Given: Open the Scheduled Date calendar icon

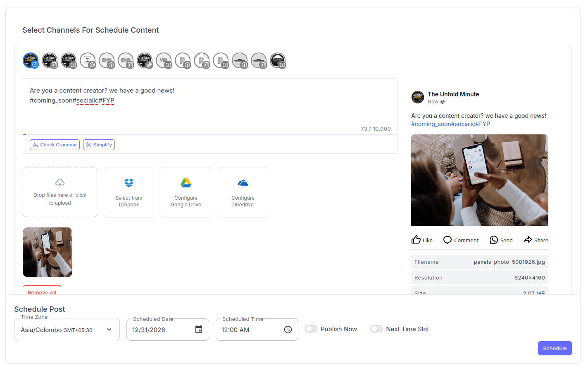Looking at the screenshot, I should pos(199,330).
